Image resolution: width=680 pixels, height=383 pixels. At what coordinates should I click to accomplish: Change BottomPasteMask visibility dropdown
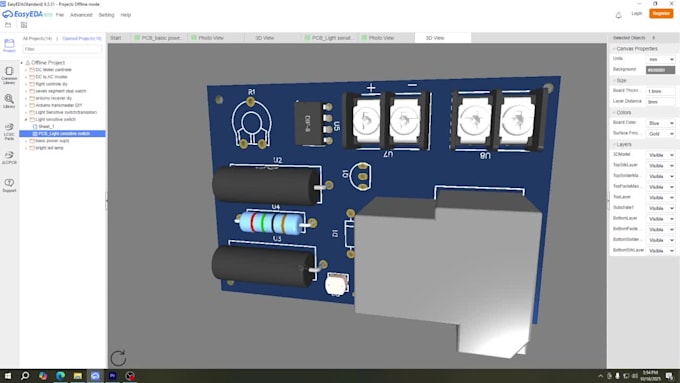pos(660,229)
